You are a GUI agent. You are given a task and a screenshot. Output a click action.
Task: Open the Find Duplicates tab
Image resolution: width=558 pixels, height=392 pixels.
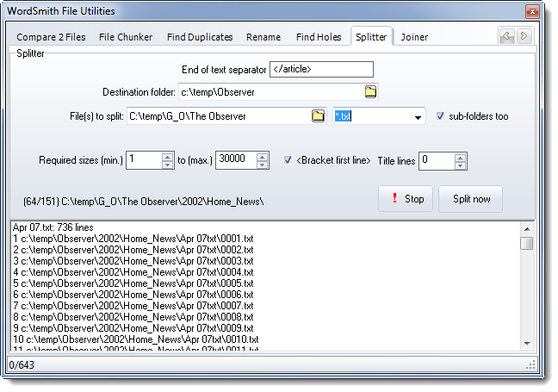[200, 37]
